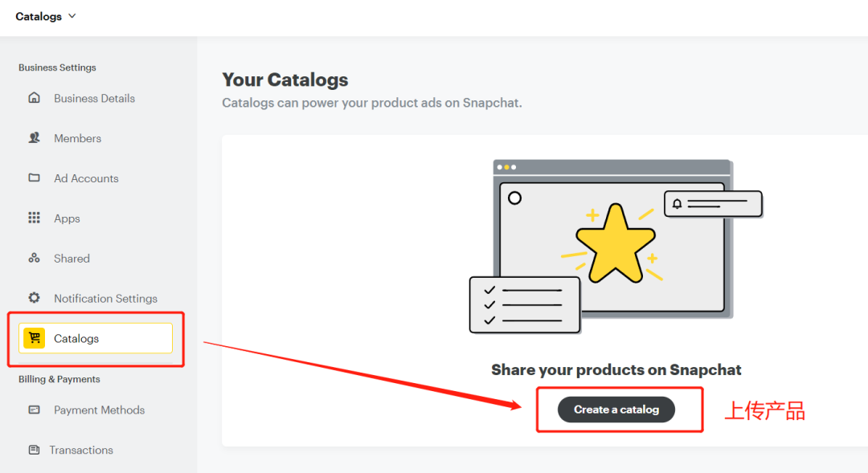
Task: Click the Apps grid icon
Action: 34,218
